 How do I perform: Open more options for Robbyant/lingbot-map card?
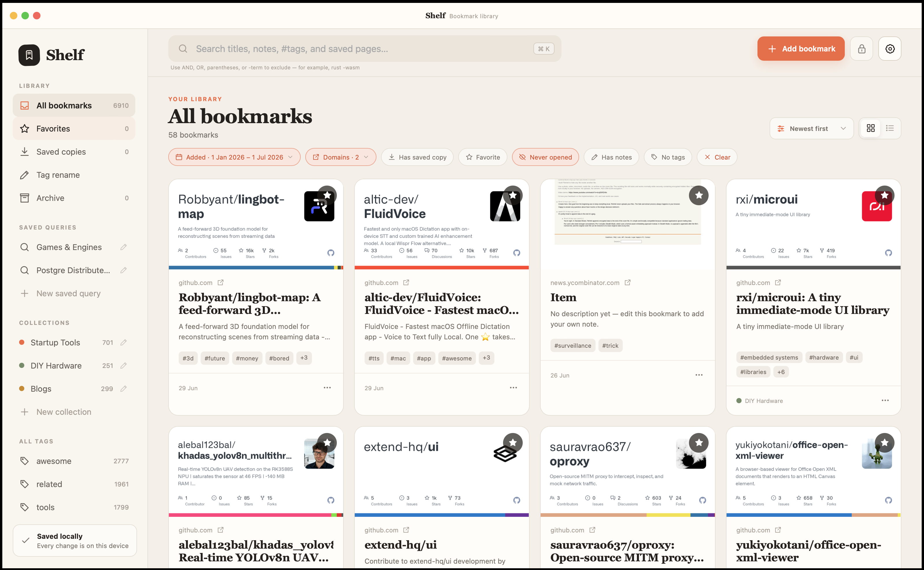coord(327,388)
